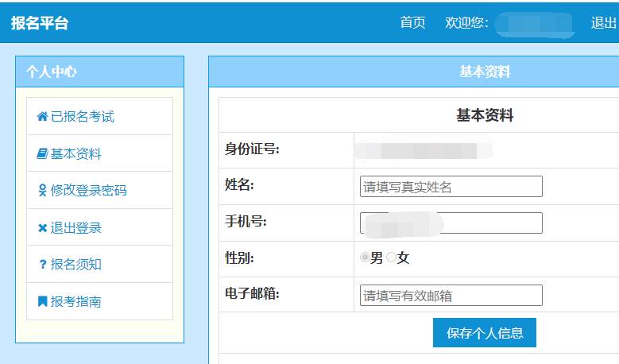619x364 pixels.
Task: Click the 报名平台 site title
Action: 40,23
